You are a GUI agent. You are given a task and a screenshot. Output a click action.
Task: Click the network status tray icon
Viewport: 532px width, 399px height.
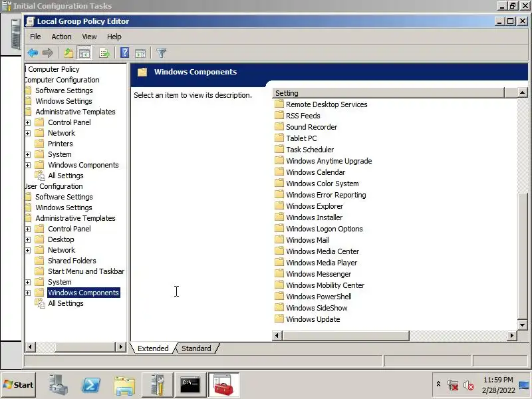[453, 385]
